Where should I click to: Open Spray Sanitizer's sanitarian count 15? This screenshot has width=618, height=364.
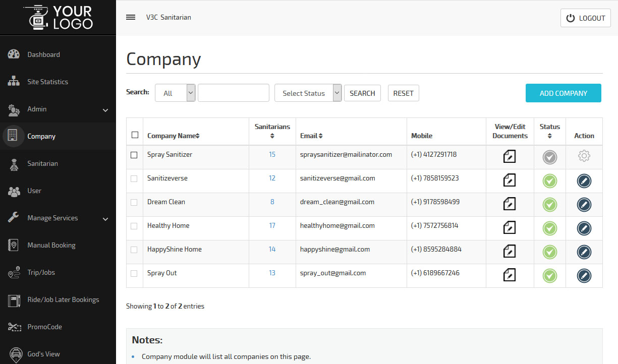pyautogui.click(x=272, y=154)
